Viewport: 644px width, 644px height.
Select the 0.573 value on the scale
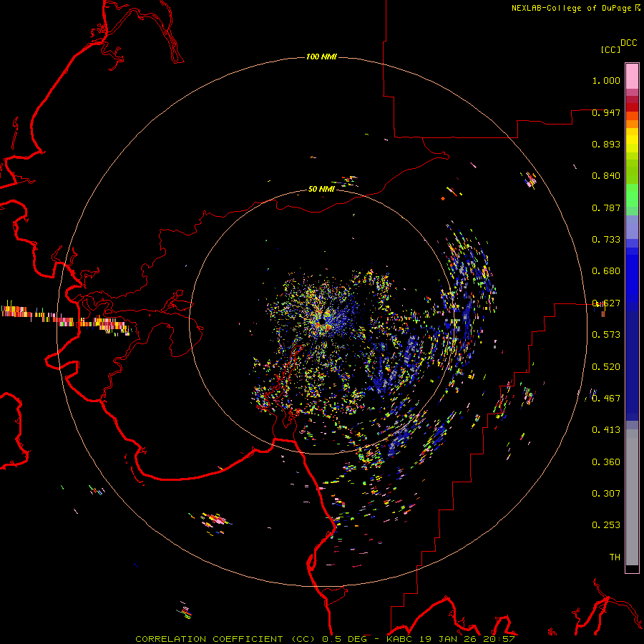pyautogui.click(x=606, y=335)
